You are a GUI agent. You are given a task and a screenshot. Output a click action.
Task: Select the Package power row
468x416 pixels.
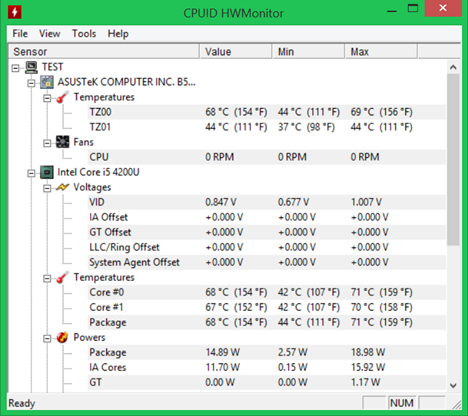pos(267,352)
